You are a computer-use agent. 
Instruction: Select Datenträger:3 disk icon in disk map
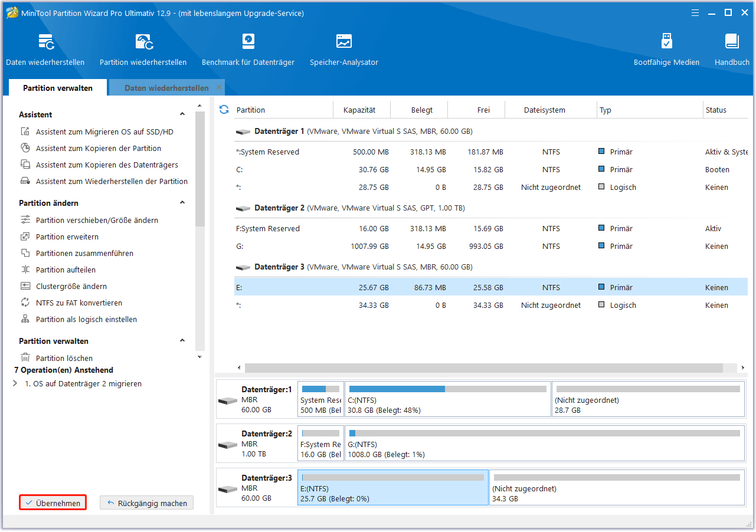tap(228, 490)
